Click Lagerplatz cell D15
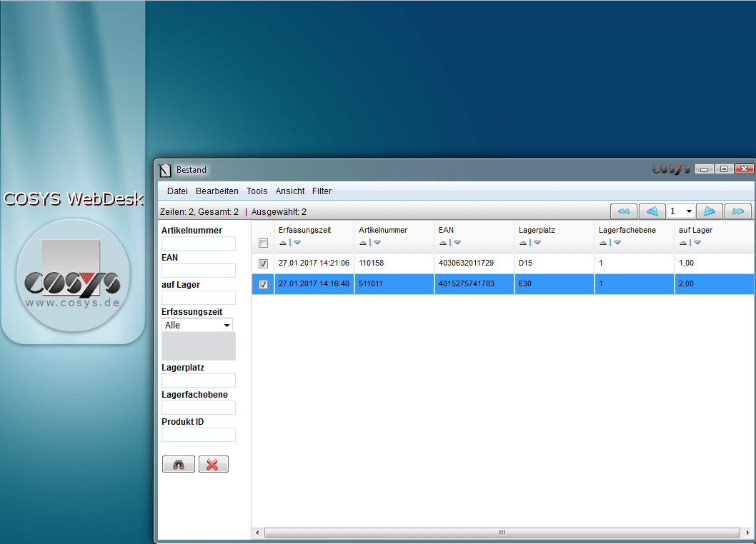This screenshot has width=756, height=544. (x=554, y=263)
